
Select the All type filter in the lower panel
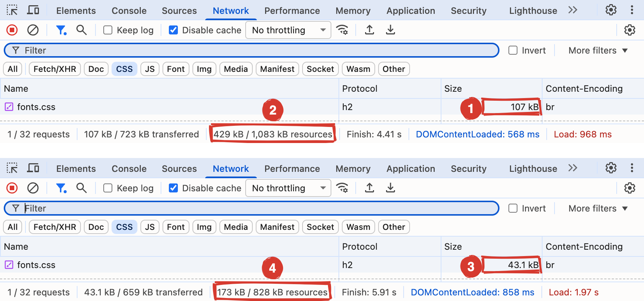13,227
